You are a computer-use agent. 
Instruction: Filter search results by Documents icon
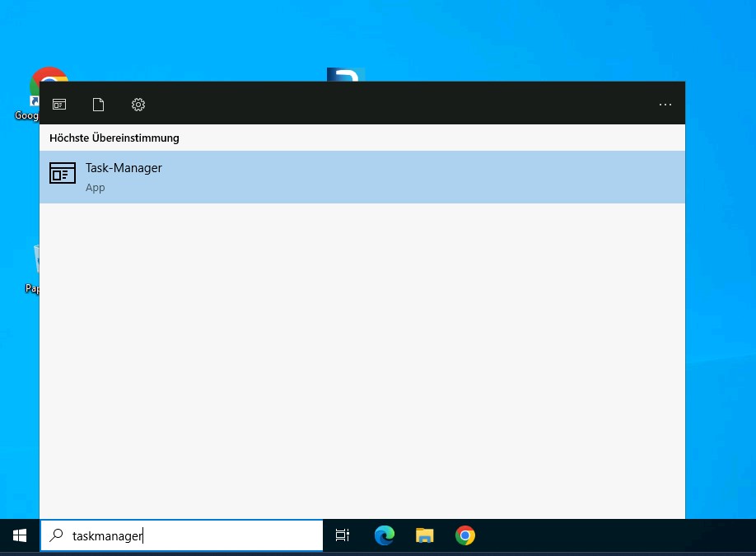coord(99,105)
